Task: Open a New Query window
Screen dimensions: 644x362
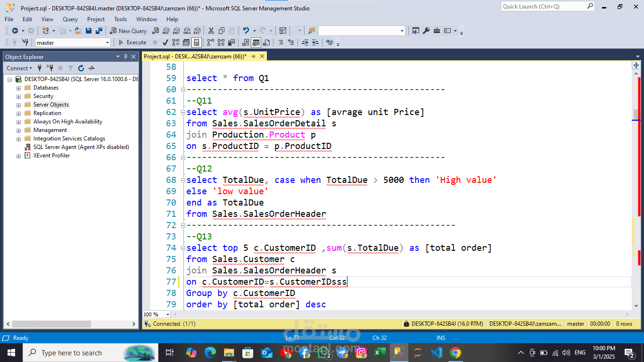Action: click(128, 30)
